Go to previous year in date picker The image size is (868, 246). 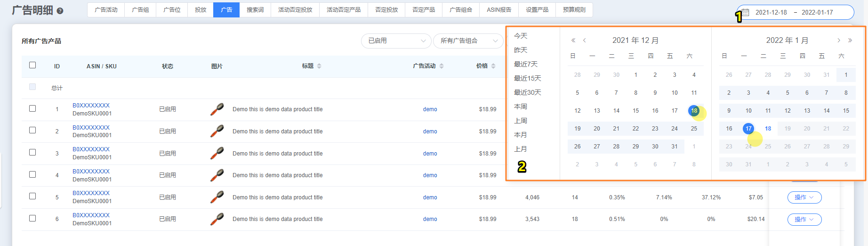tap(573, 41)
